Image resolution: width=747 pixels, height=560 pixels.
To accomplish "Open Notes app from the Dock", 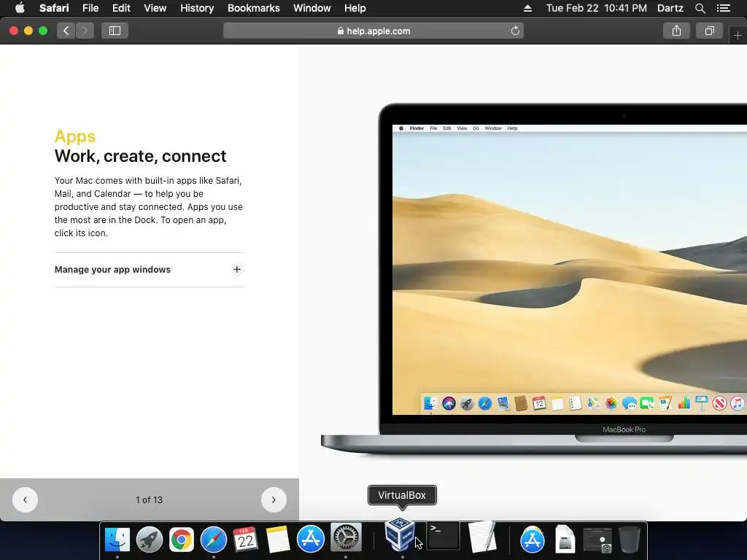I will 278,540.
